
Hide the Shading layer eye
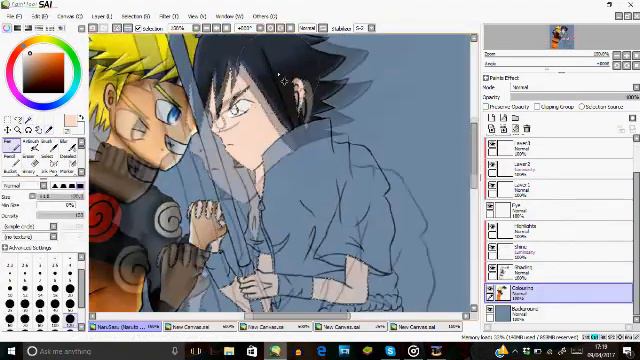coord(492,268)
